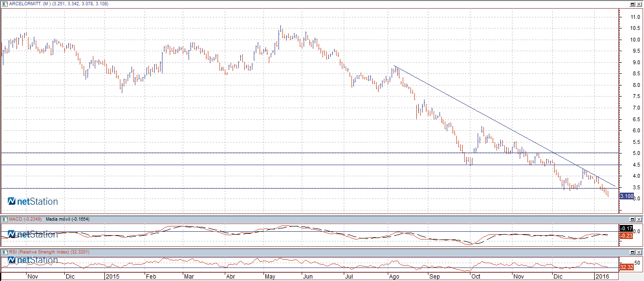644x281 pixels.
Task: Close the ARCELORMITT price chart panel
Action: (639, 4)
